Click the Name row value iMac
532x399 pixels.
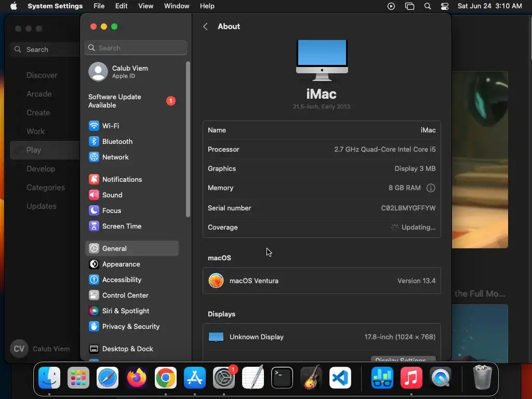(428, 130)
